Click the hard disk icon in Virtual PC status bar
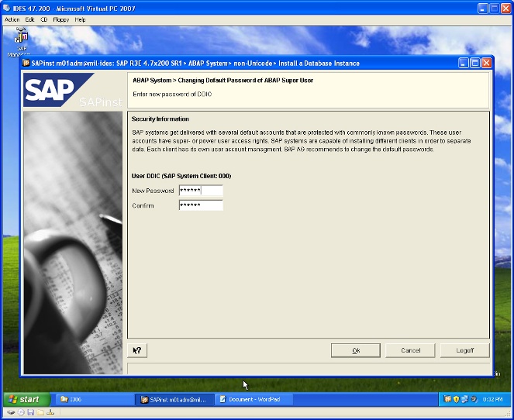 pyautogui.click(x=10, y=413)
